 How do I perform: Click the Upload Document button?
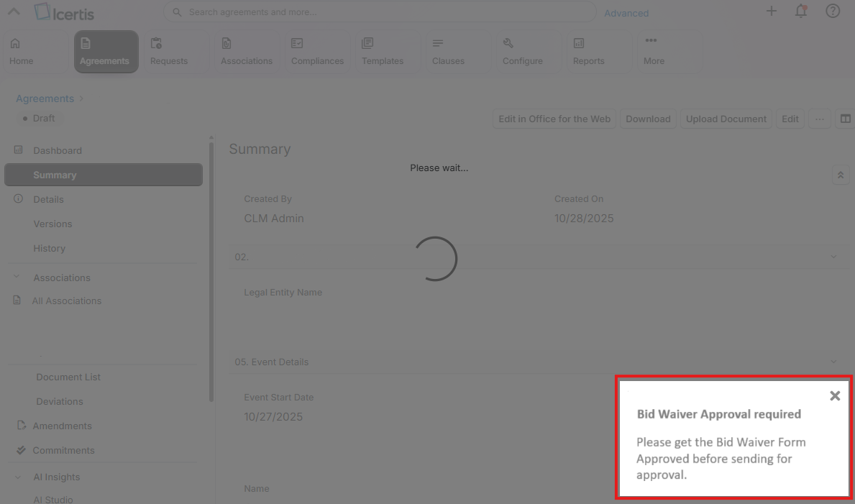coord(726,119)
